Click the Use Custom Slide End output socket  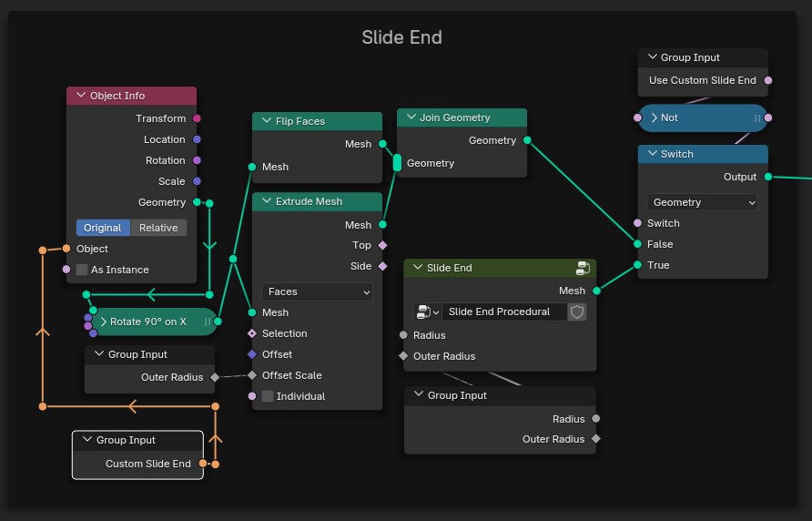pos(768,80)
